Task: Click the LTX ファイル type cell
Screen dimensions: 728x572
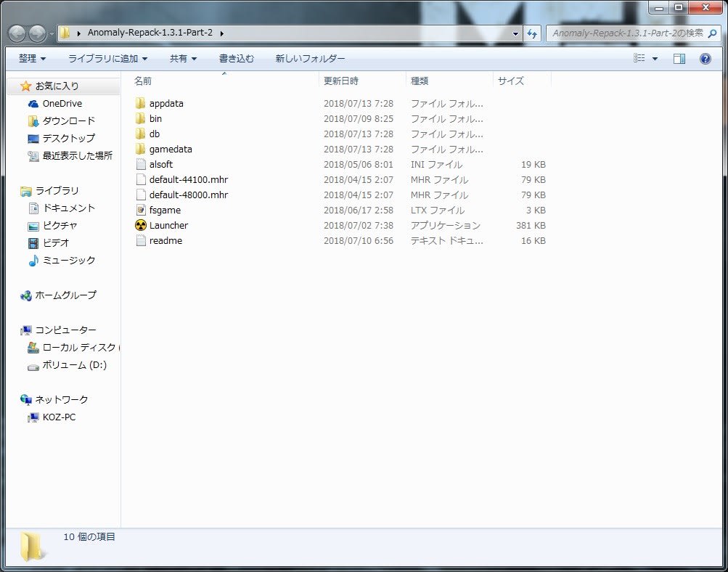Action: coord(438,211)
